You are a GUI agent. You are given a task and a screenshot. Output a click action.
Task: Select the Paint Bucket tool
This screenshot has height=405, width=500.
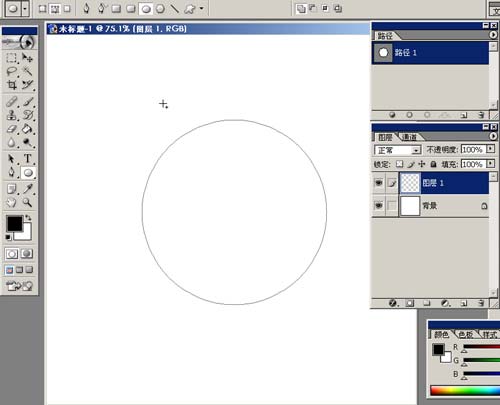click(28, 129)
